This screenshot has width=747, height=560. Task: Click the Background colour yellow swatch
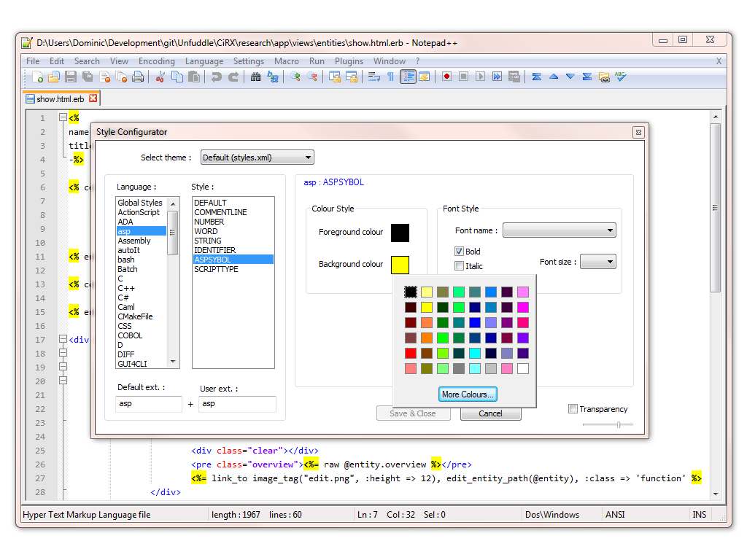point(400,265)
